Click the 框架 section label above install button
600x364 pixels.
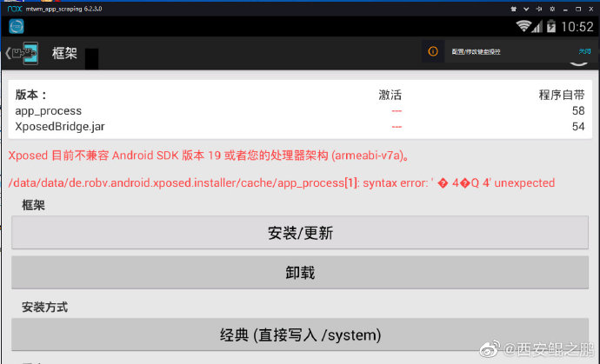point(33,205)
